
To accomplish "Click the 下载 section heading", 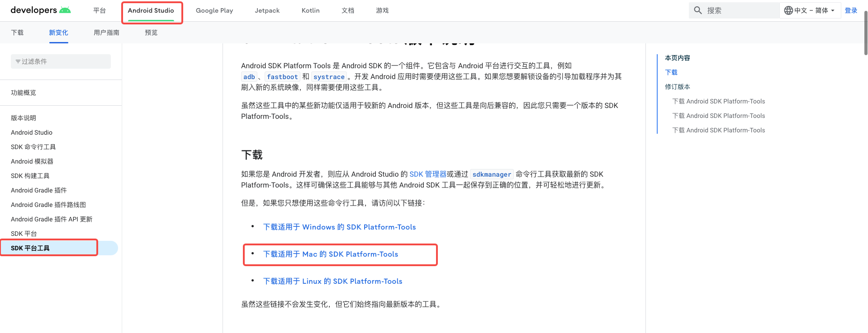I will [252, 155].
